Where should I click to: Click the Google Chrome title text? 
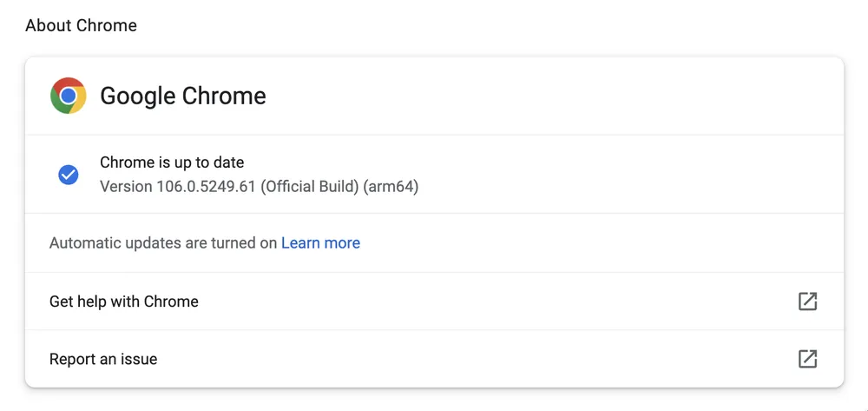click(x=183, y=96)
